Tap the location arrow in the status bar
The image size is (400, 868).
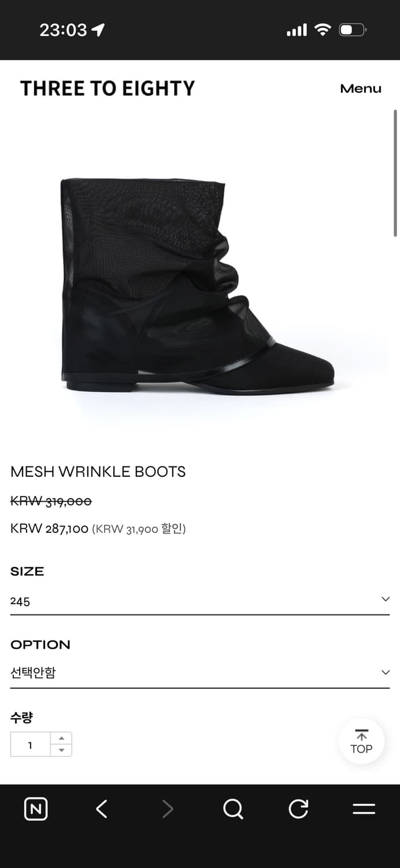(x=98, y=30)
